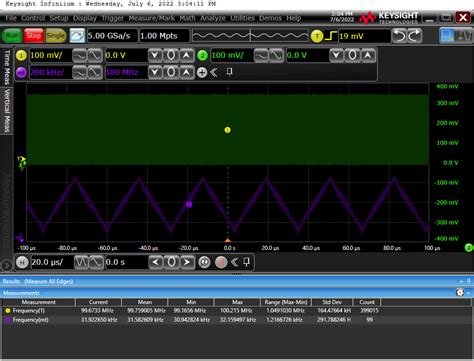Zoom in the horizontal timebase icon
474x361 pixels.
[96, 262]
